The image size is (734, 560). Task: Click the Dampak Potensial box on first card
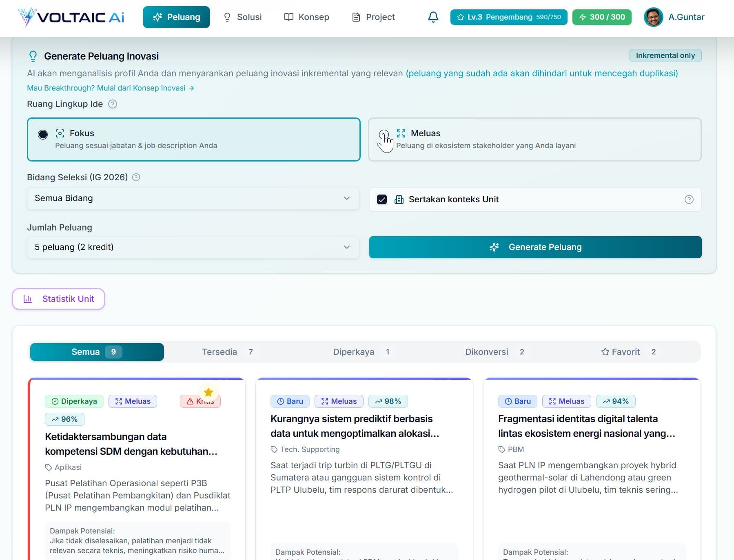pyautogui.click(x=138, y=541)
